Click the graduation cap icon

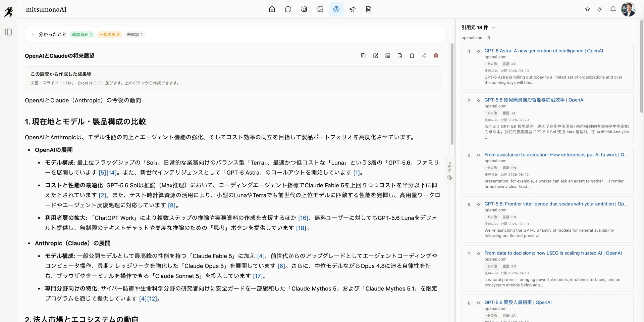[x=588, y=9]
